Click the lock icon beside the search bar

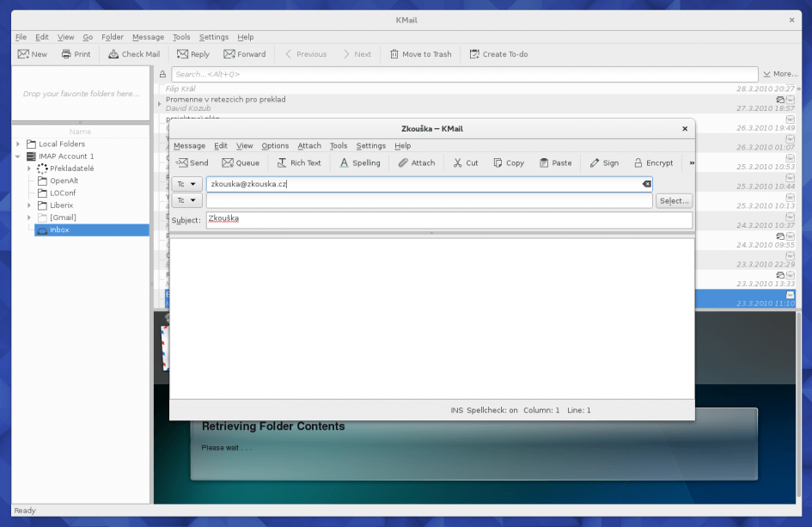tap(162, 74)
